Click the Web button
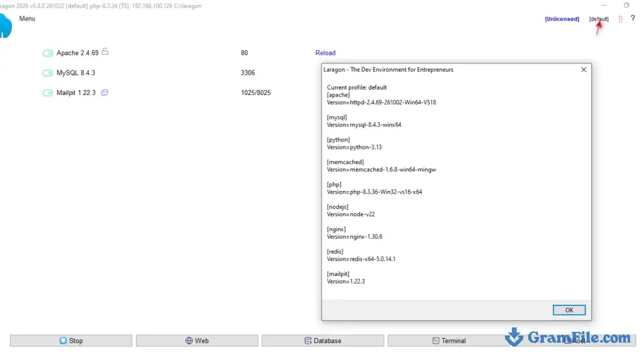 (x=197, y=341)
